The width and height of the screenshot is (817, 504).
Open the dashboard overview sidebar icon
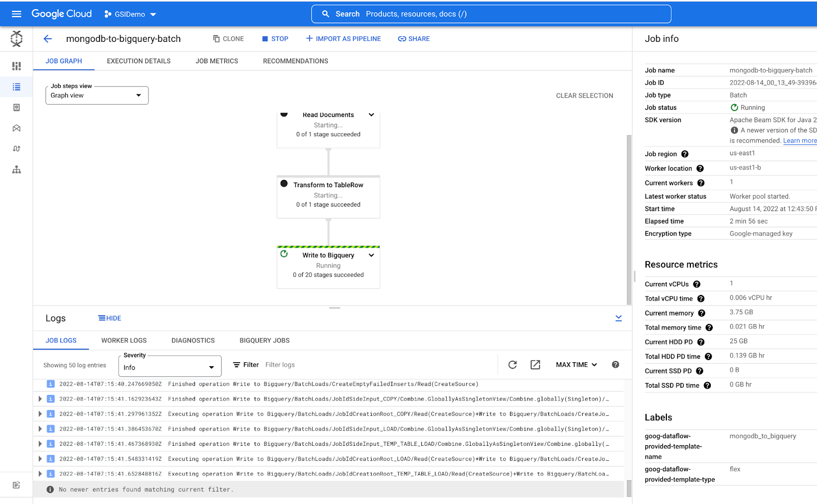point(16,66)
